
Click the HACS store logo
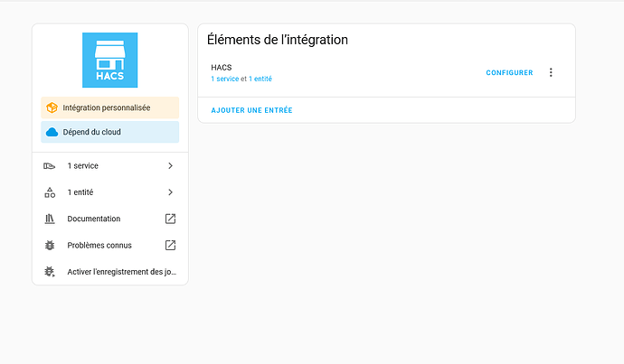109,60
